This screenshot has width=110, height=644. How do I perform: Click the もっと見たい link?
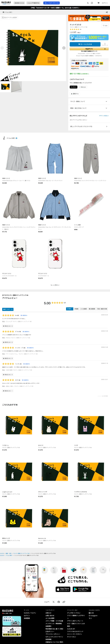(55, 285)
